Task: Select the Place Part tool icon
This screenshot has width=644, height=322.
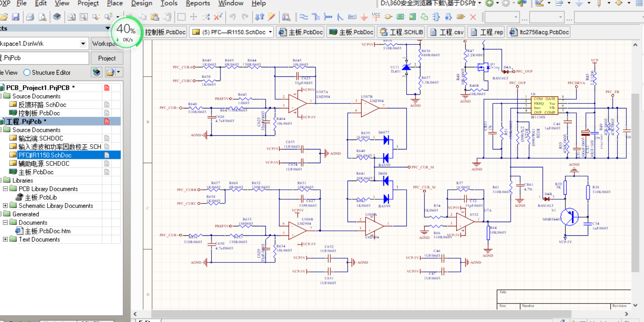Action: point(388,17)
